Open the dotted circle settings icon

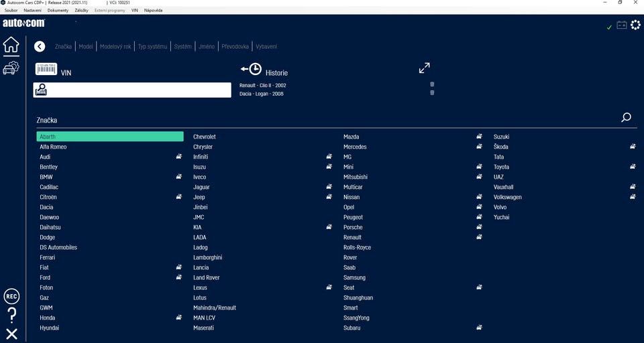635,25
